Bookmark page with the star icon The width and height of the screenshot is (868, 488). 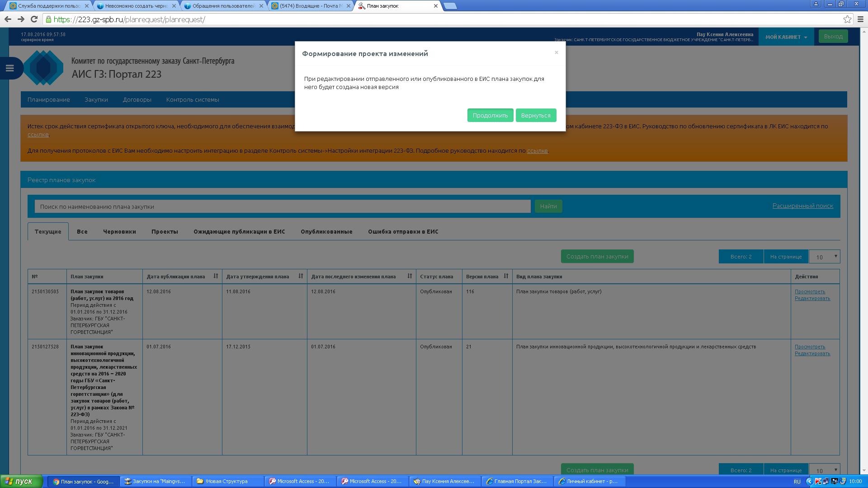pyautogui.click(x=847, y=19)
